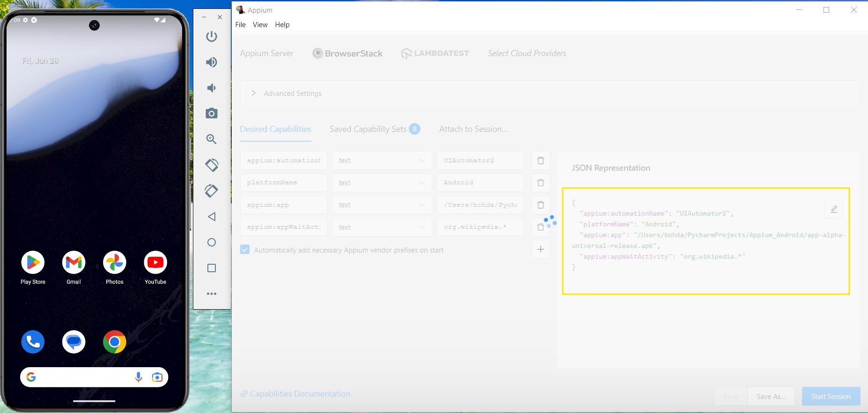
Task: Click the emulator Home circle button
Action: [212, 242]
